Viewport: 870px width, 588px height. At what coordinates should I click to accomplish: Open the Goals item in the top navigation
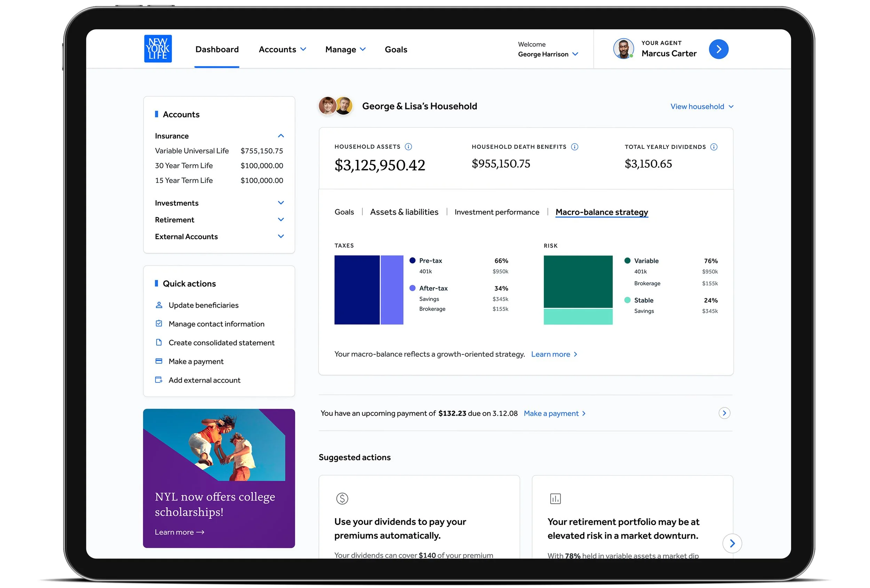(396, 49)
